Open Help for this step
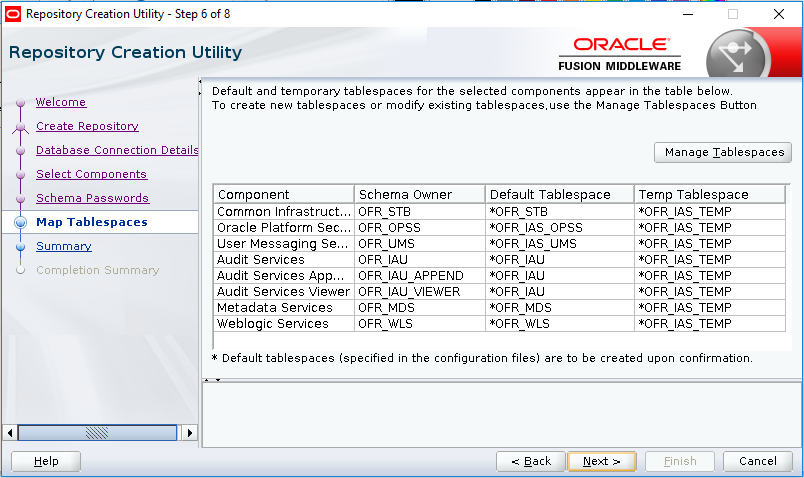804x478 pixels. (46, 461)
